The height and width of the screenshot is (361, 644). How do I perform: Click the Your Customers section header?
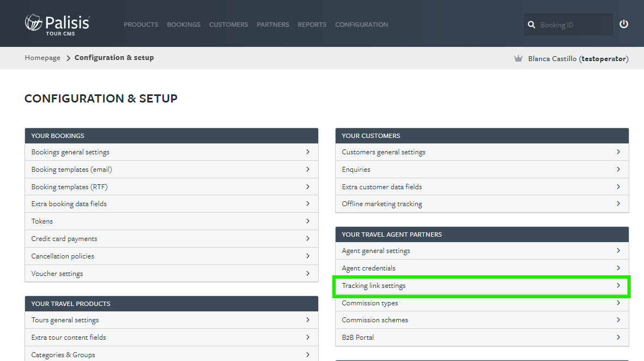click(x=482, y=136)
